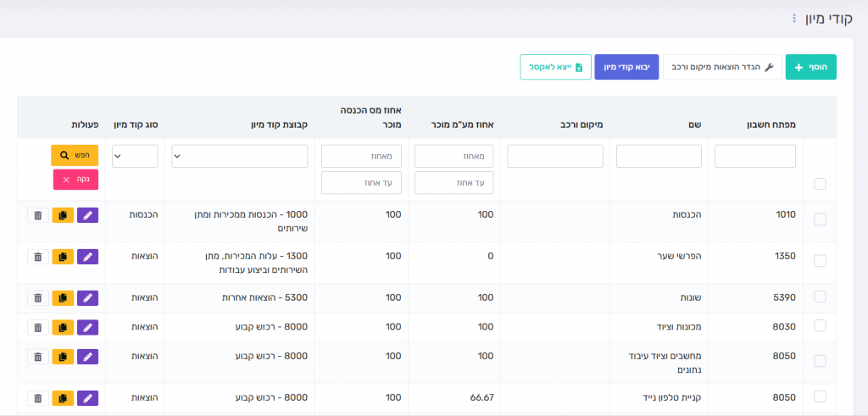Open הגדר הוצאות מיקום ורכב settings
This screenshot has height=416, width=868.
[x=720, y=67]
